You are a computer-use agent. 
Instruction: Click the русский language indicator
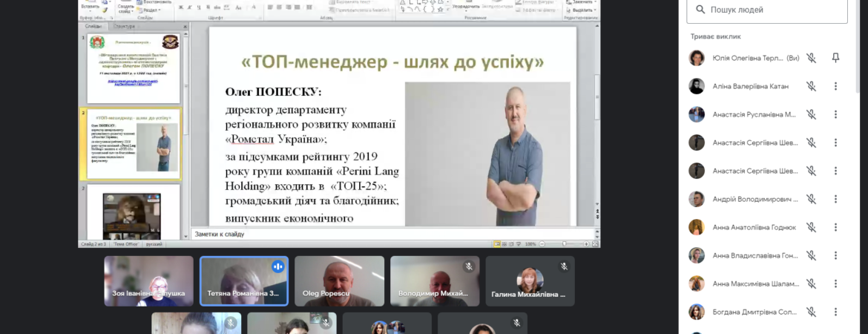coord(154,243)
